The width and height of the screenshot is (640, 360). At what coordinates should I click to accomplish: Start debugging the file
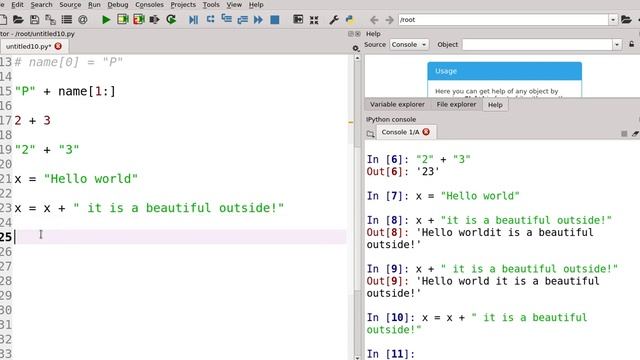(193, 19)
